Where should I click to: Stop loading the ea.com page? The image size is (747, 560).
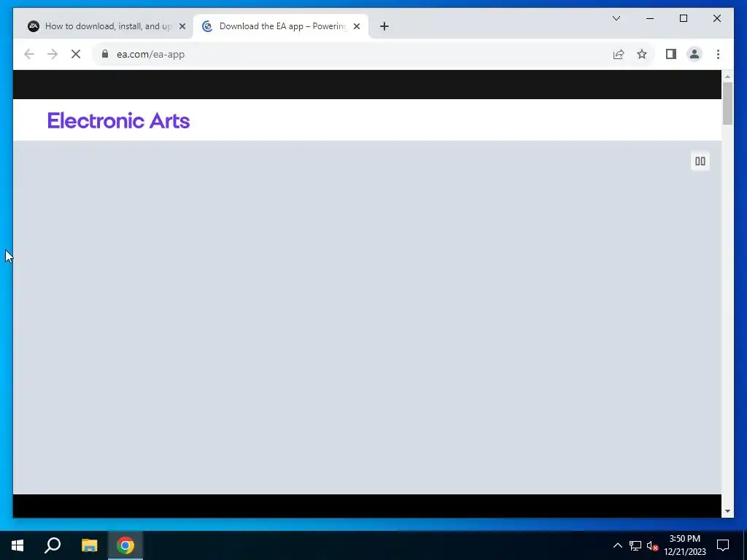click(x=76, y=54)
